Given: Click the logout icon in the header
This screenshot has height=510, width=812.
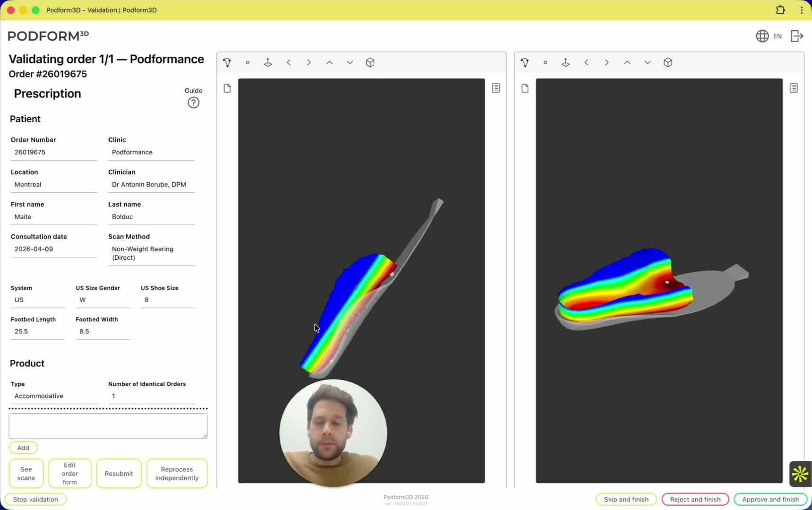Looking at the screenshot, I should [797, 36].
